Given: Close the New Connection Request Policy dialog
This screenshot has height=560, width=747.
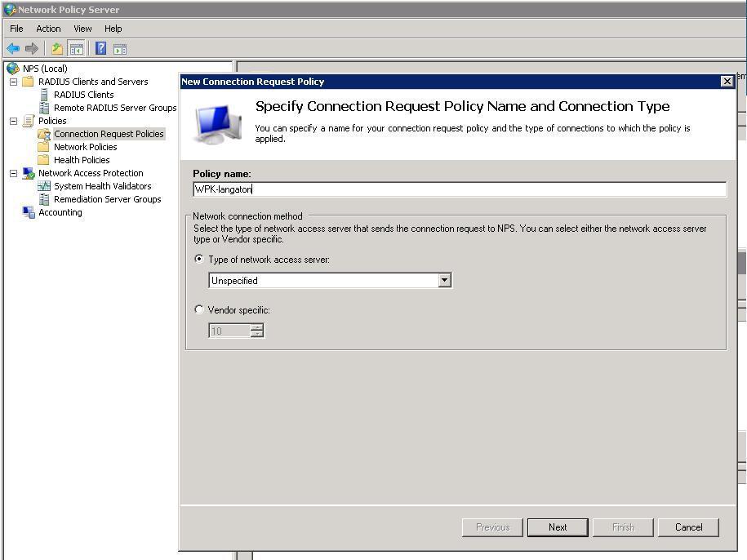Looking at the screenshot, I should (x=727, y=82).
